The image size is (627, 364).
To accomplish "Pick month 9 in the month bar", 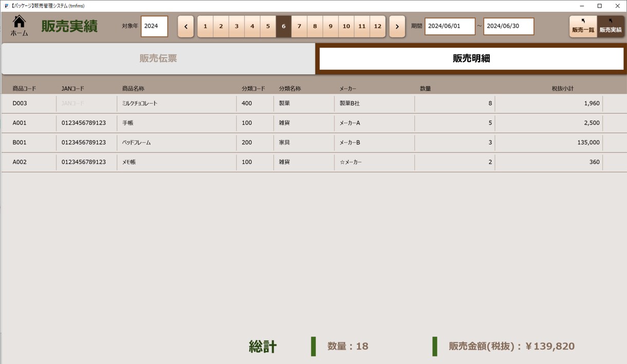I will tap(331, 27).
